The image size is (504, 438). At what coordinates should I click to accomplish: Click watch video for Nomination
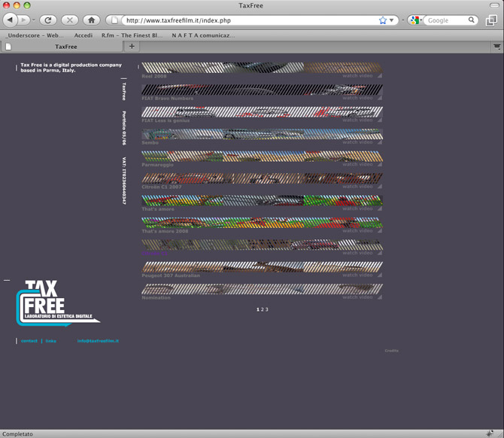pyautogui.click(x=357, y=298)
